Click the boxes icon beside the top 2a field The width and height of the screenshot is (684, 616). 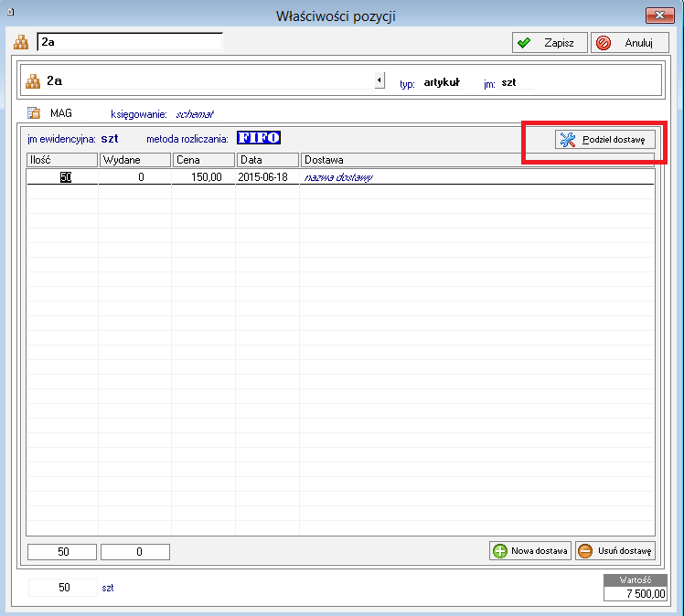pyautogui.click(x=23, y=42)
